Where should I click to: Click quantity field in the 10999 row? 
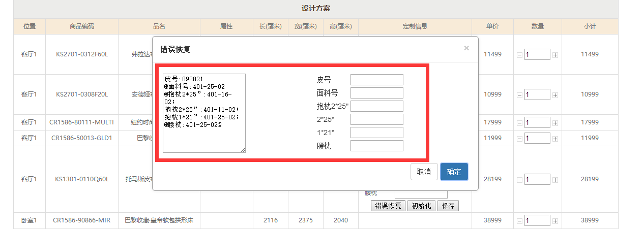tap(537, 95)
